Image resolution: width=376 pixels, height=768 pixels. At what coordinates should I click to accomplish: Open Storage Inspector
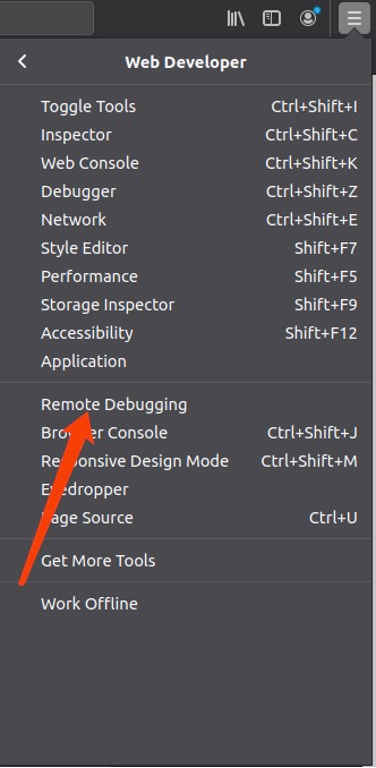(188, 305)
